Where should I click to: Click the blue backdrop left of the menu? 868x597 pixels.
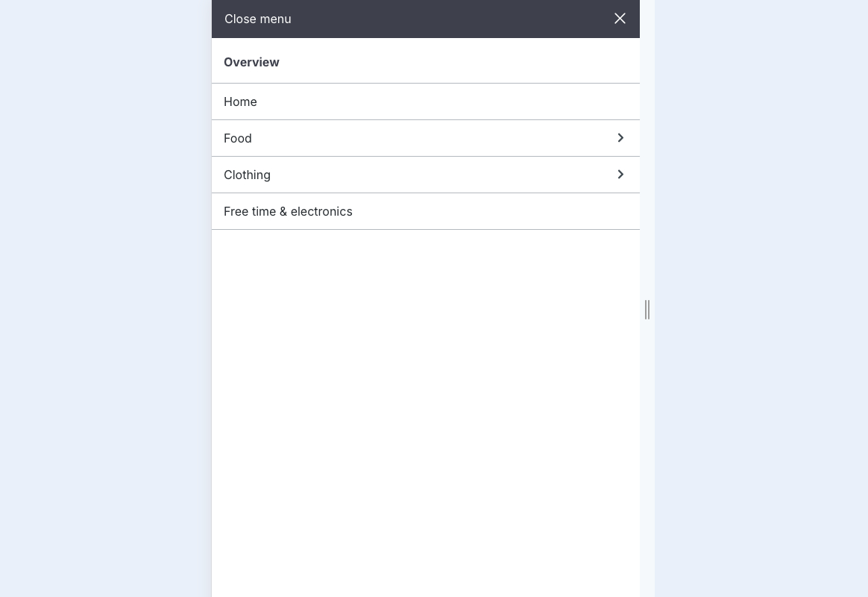point(104,298)
